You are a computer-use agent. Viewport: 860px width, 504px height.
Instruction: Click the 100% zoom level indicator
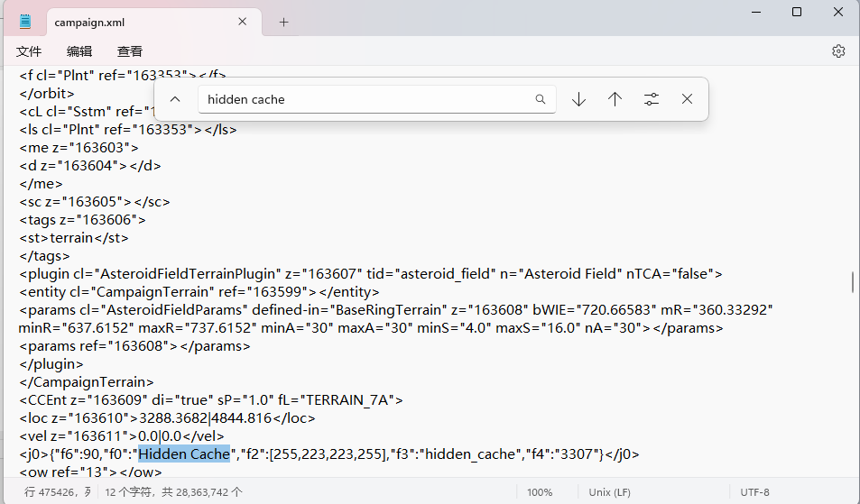(540, 492)
